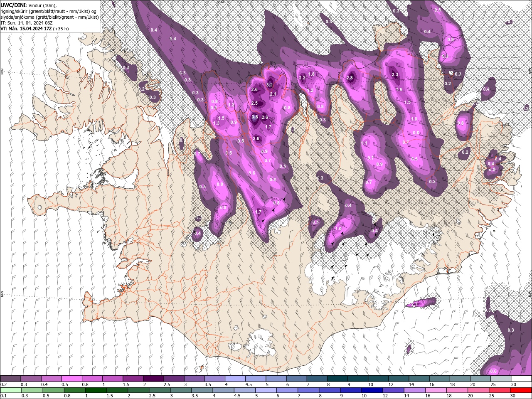
Task: Click the light pink 16 swatch in bottom legend row
Action: (x=436, y=390)
